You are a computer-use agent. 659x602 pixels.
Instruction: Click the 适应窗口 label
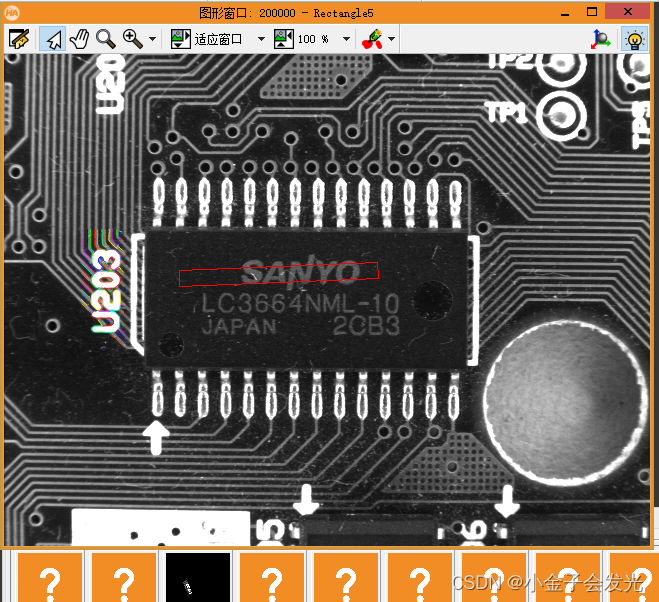point(218,39)
